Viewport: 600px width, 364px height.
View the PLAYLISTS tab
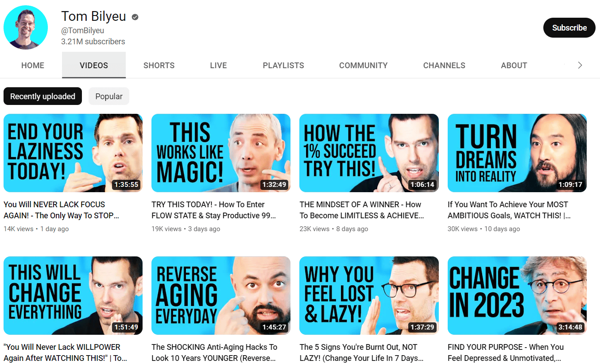[x=283, y=66]
